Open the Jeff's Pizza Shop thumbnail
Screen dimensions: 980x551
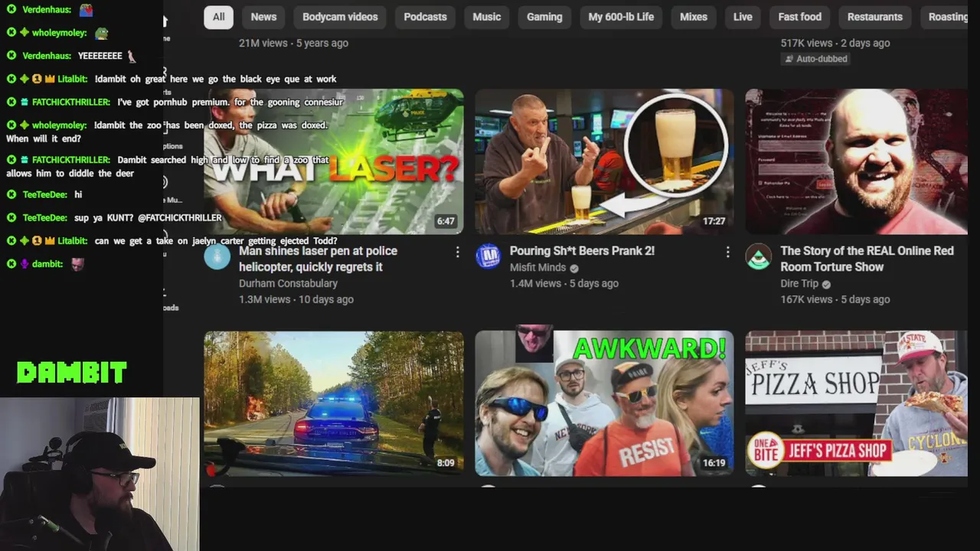(x=856, y=403)
